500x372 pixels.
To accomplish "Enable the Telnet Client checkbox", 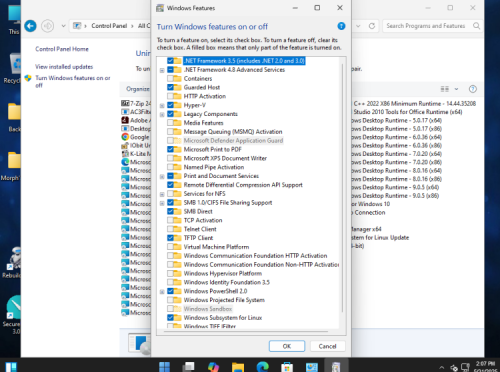I will 170,229.
